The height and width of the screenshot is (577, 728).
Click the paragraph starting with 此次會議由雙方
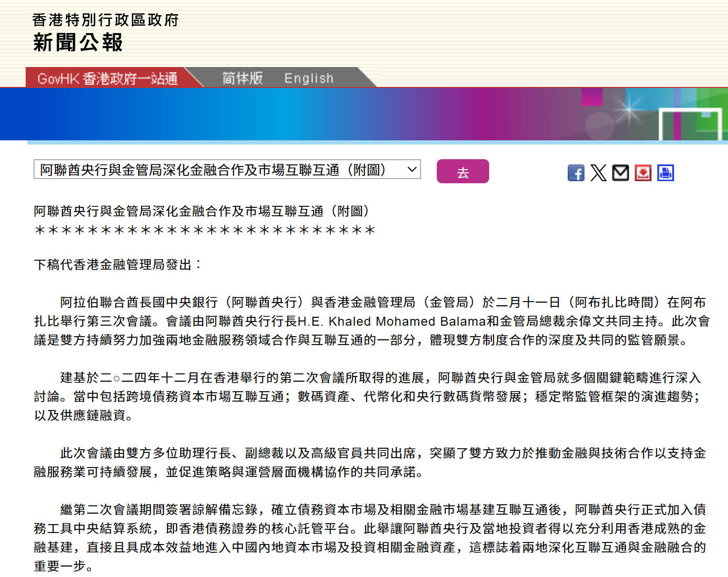(369, 462)
